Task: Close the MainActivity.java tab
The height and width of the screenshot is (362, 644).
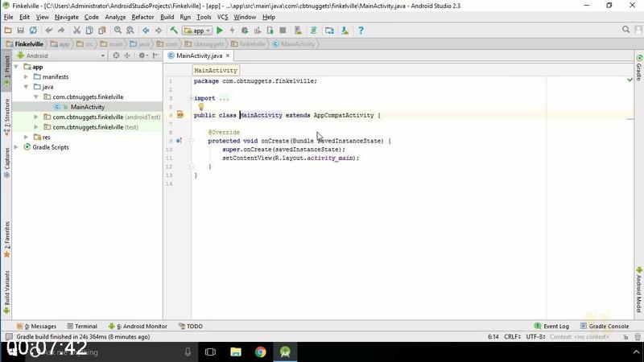Action: tap(228, 56)
